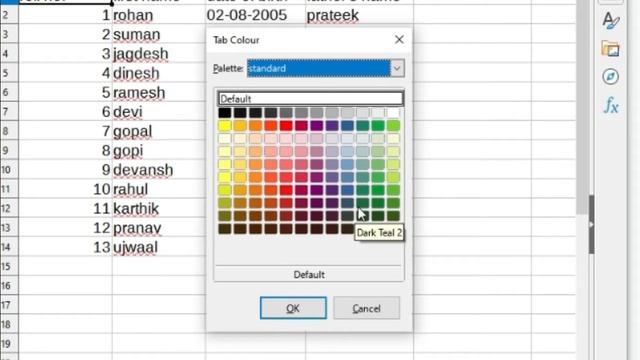
Task: Open the Styles sidebar panel
Action: (611, 20)
